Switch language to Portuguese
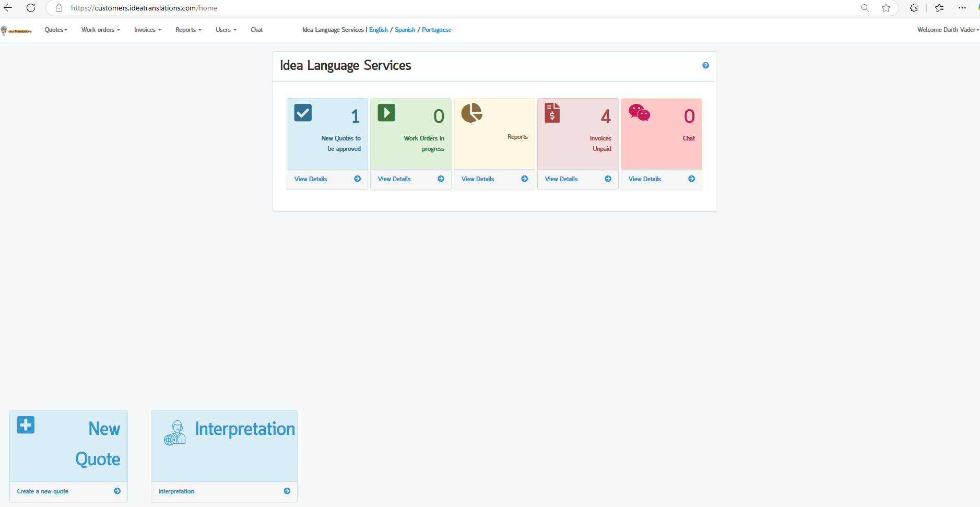The height and width of the screenshot is (507, 980). [436, 30]
